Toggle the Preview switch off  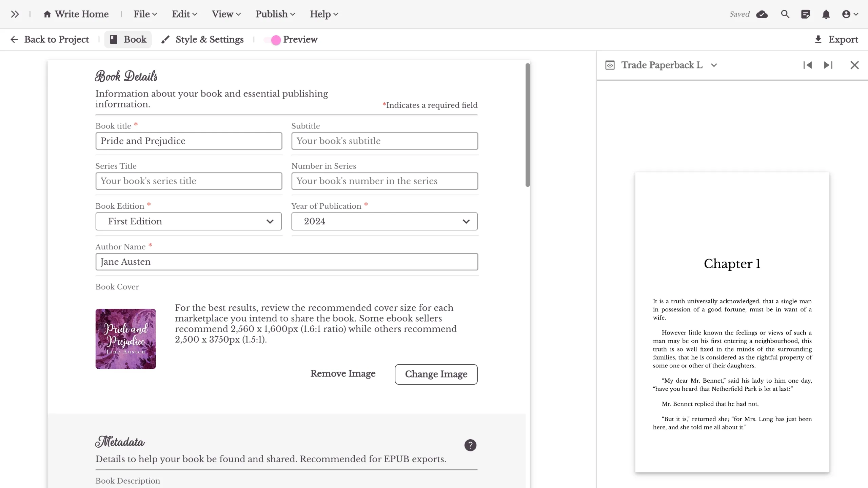click(273, 40)
